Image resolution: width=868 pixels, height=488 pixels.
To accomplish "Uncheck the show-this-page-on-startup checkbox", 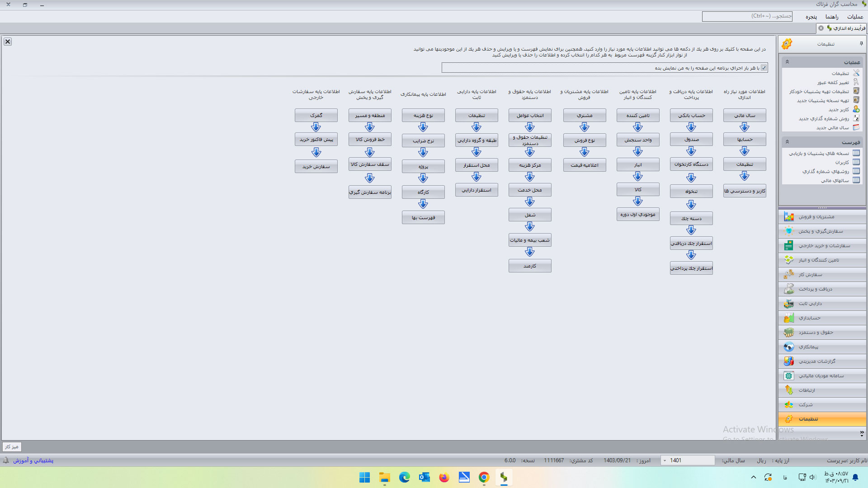I will [x=764, y=68].
